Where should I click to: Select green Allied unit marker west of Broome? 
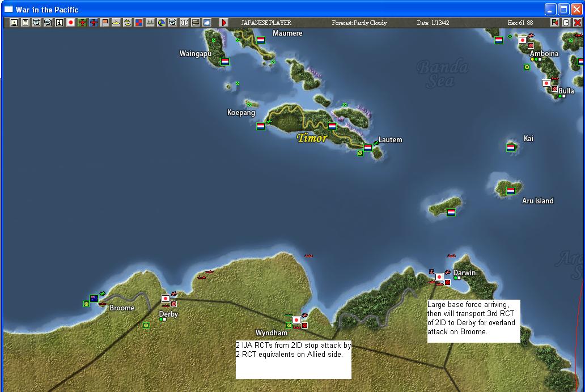coord(86,304)
